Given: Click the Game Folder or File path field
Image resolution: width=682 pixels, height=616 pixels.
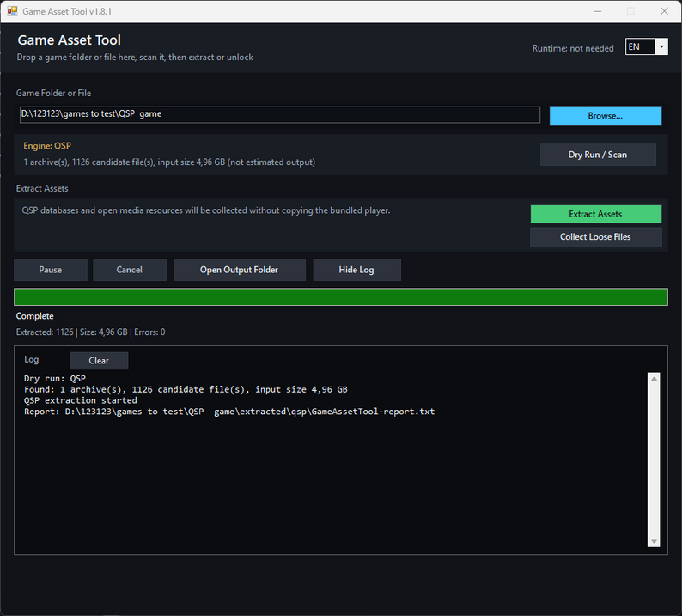Looking at the screenshot, I should 280,114.
